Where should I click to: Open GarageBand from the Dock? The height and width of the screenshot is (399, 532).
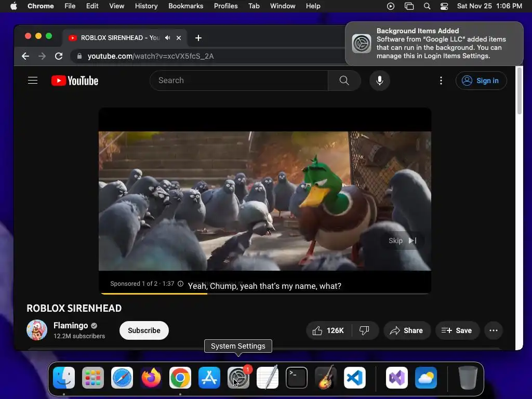coord(326,378)
